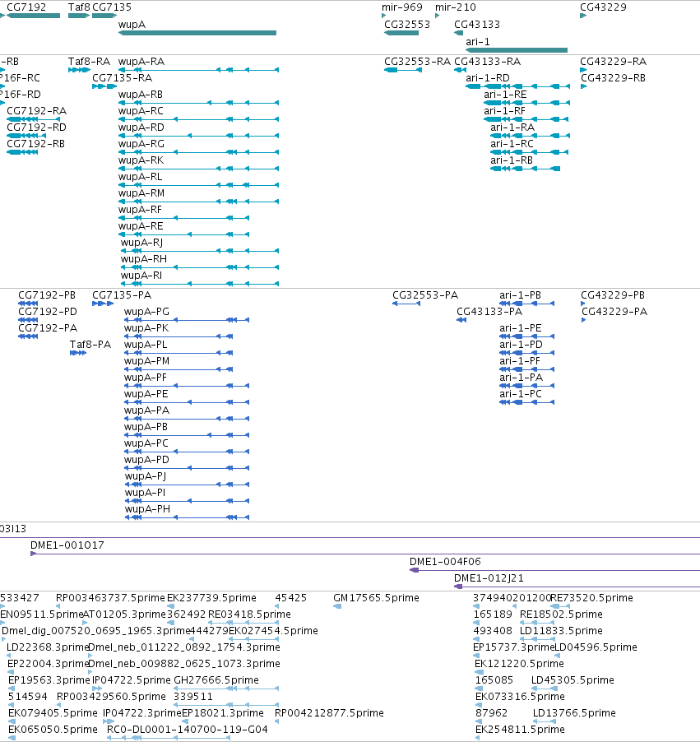Viewport: 700px width, 742px height.
Task: Select the CG7135 gene label
Action: 112,7
